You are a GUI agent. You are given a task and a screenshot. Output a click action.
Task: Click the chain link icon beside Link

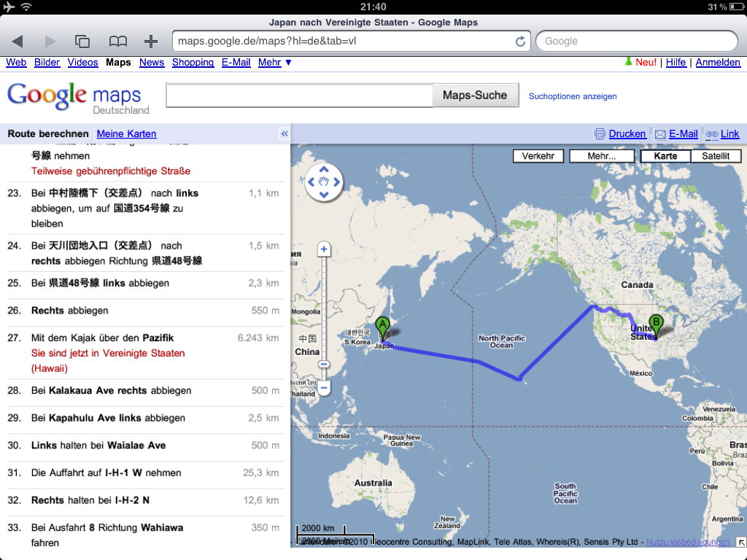point(712,134)
